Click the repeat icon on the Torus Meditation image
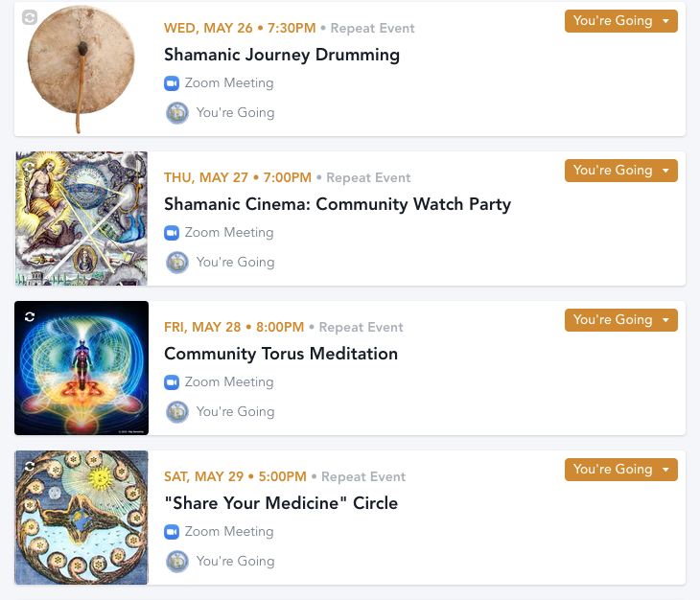The image size is (700, 600). coord(30,316)
